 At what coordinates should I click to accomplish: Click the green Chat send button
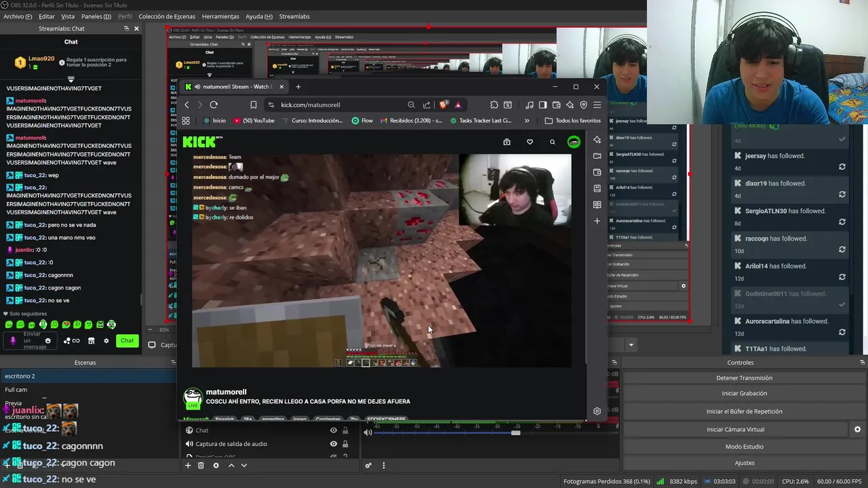tap(127, 341)
